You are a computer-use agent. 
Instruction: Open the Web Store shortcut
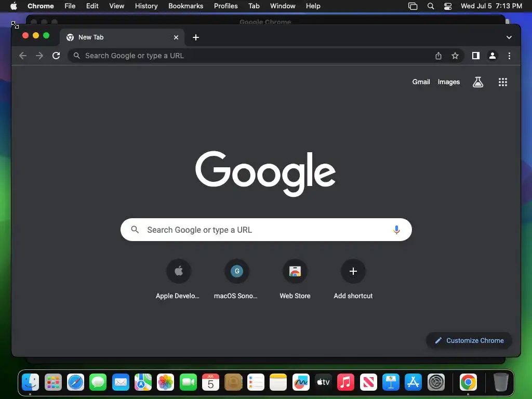coord(295,279)
